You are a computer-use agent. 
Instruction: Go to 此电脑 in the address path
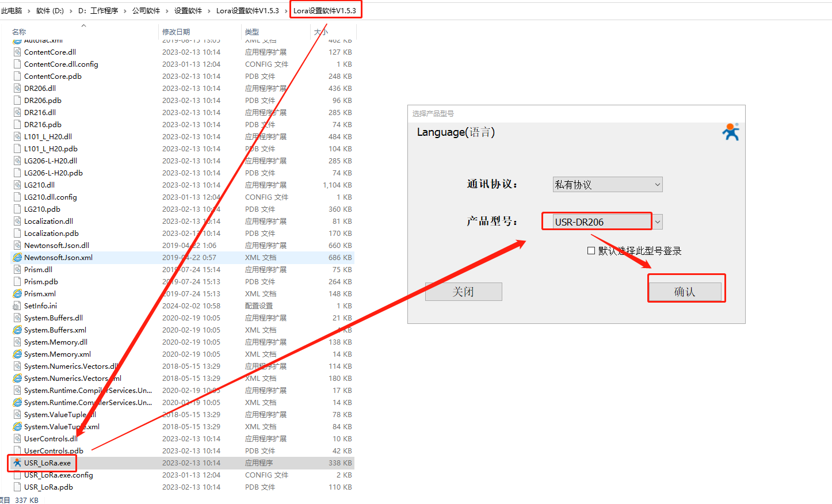[x=12, y=11]
